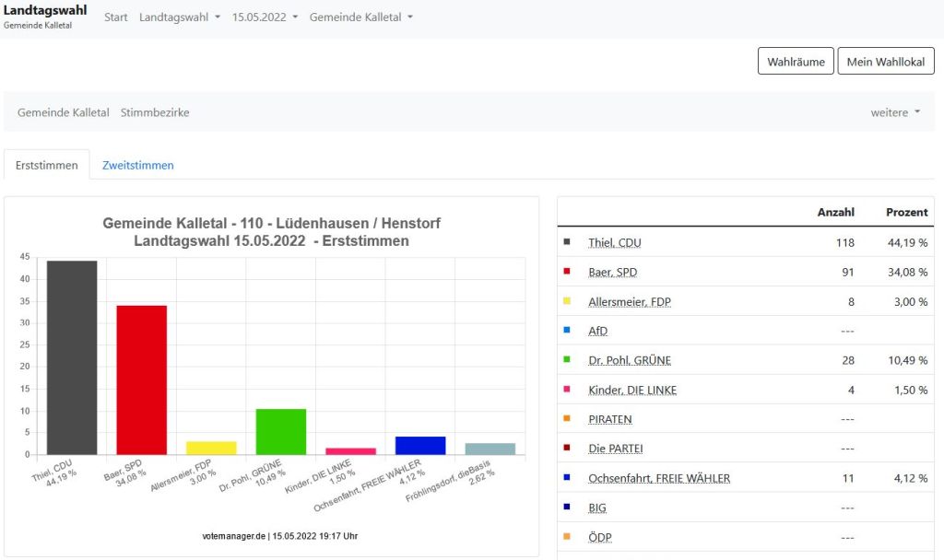The image size is (944, 560).
Task: Switch to the Erststimmen tab
Action: 47,165
